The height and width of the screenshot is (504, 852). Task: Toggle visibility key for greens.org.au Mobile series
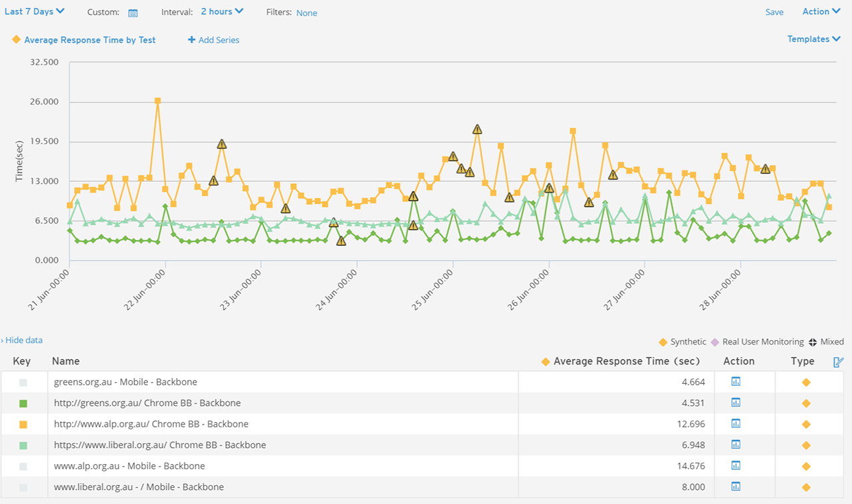(x=23, y=383)
